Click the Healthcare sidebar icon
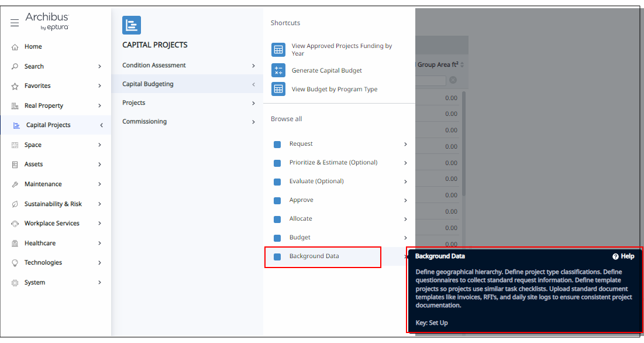The width and height of the screenshot is (644, 343). (x=15, y=243)
